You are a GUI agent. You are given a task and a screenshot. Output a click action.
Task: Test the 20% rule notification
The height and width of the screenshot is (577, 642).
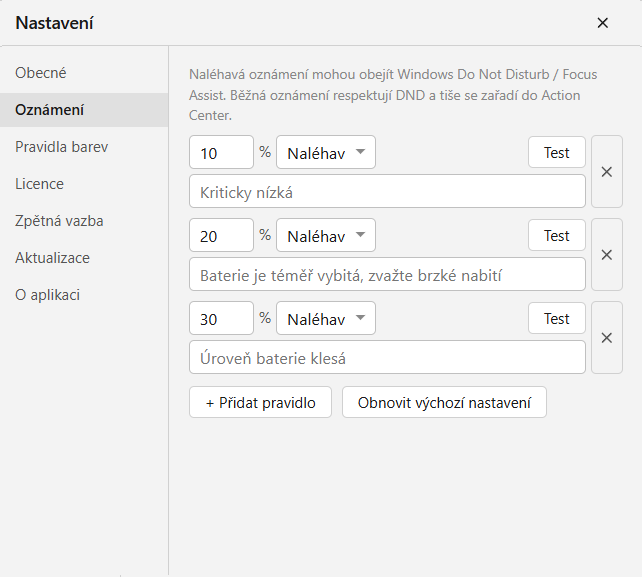557,235
